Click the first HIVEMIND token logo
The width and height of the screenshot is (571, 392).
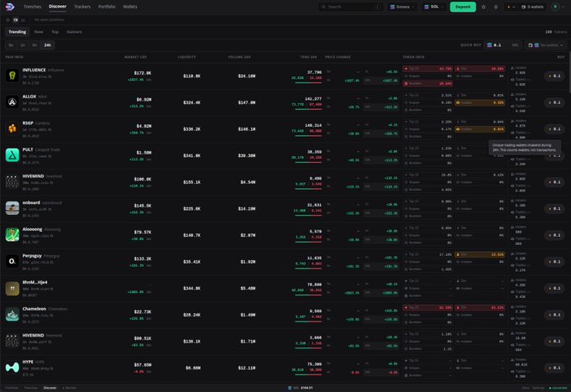point(12,181)
